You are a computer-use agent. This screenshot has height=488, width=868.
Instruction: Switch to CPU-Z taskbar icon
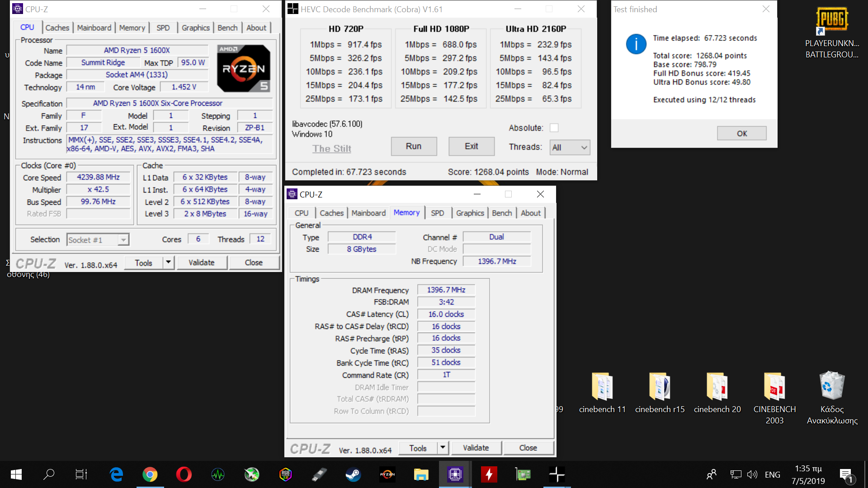tap(455, 474)
